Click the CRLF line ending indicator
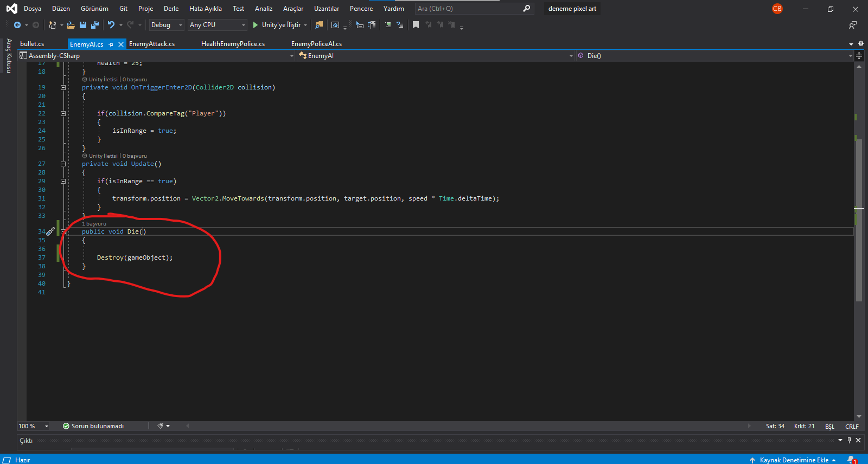 tap(852, 427)
